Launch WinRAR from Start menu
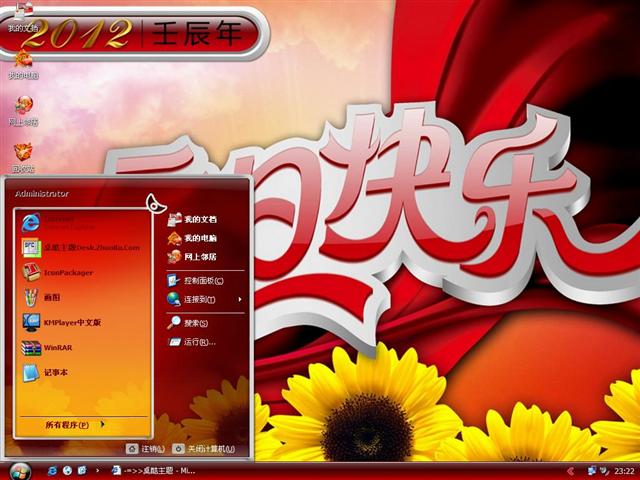This screenshot has height=480, width=640. (84, 348)
